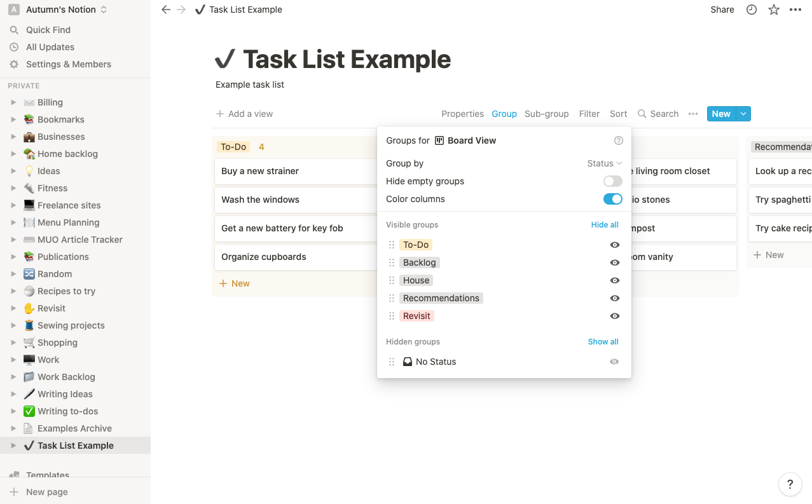812x504 pixels.
Task: Click the Hide all link
Action: pos(604,224)
